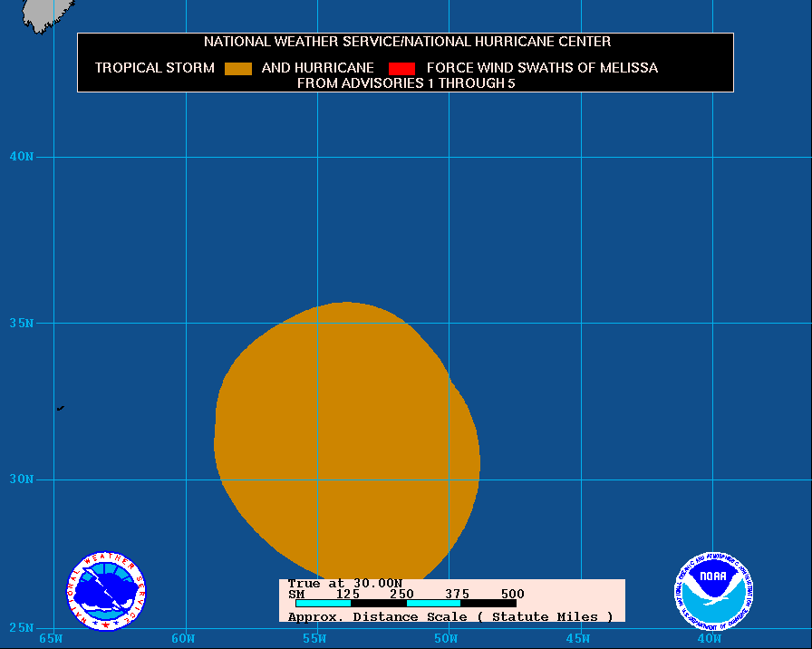Click the 65W longitude label
The height and width of the screenshot is (649, 812).
[x=51, y=639]
